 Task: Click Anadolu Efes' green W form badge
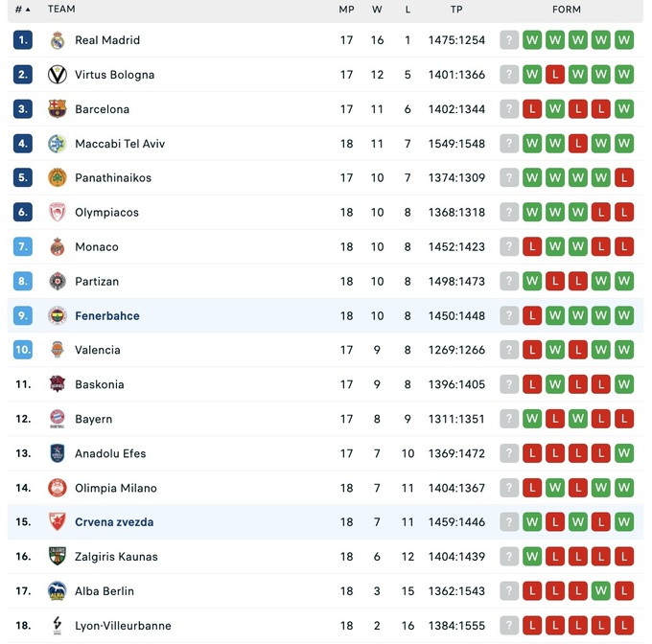tap(624, 453)
